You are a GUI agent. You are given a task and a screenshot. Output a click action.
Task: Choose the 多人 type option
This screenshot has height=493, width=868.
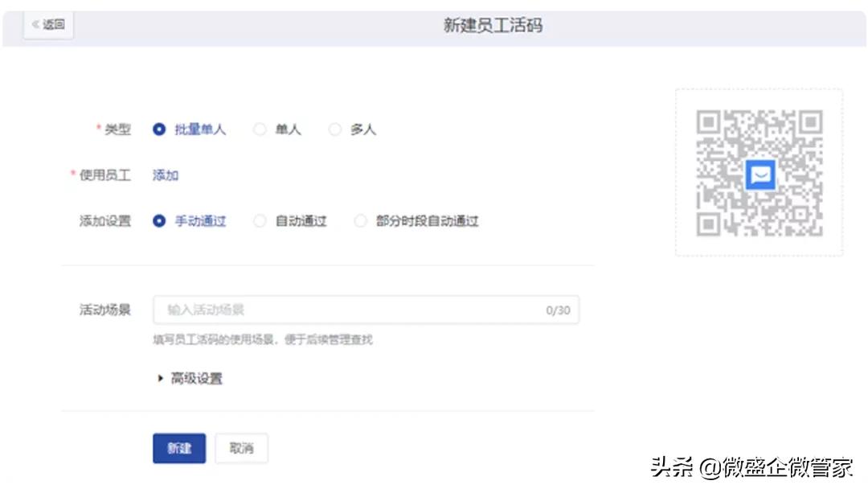coord(334,129)
